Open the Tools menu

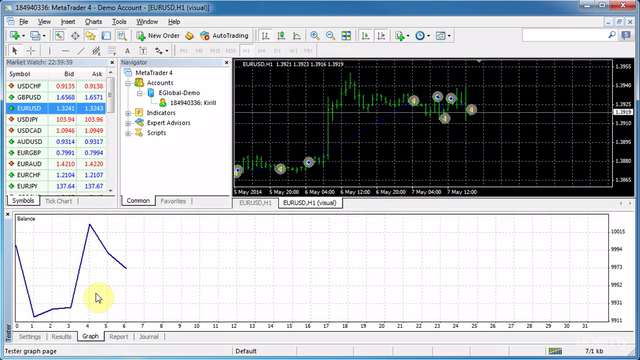(119, 22)
